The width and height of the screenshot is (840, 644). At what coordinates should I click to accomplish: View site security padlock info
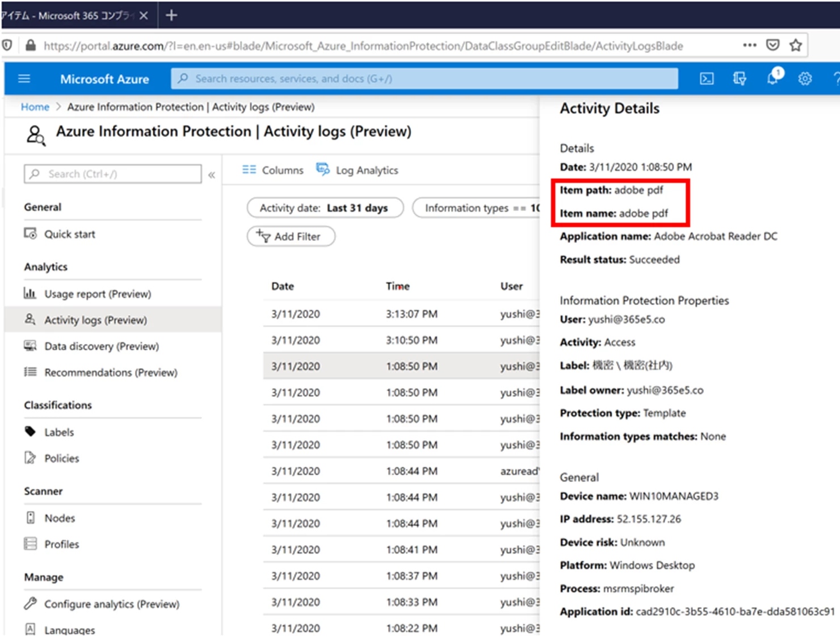(x=30, y=45)
